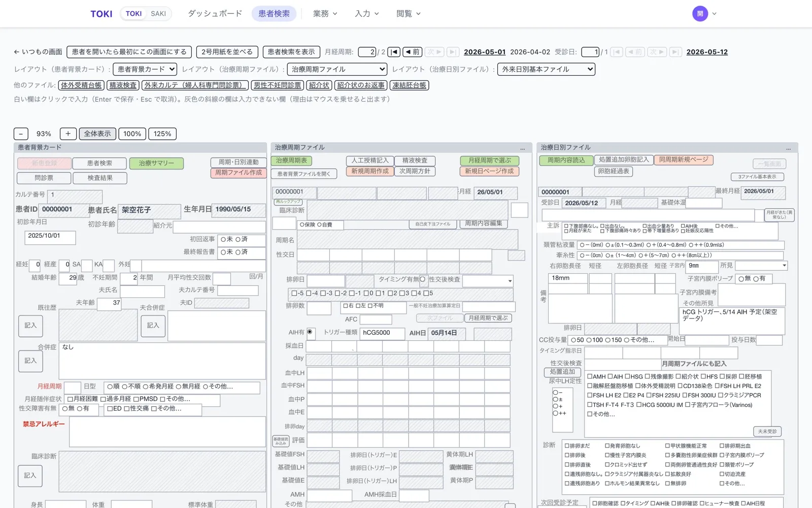Screen dimensions: 812x508
Task: Click the minus zoom-out button
Action: (x=21, y=134)
